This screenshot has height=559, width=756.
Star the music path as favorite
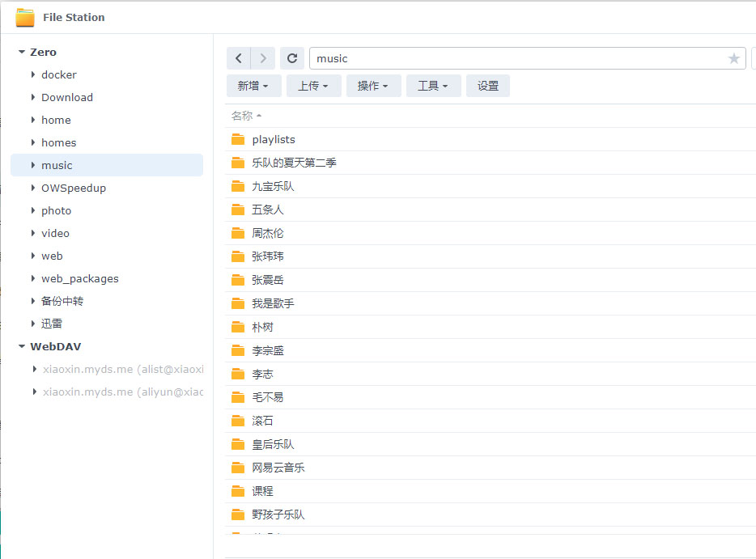click(734, 58)
